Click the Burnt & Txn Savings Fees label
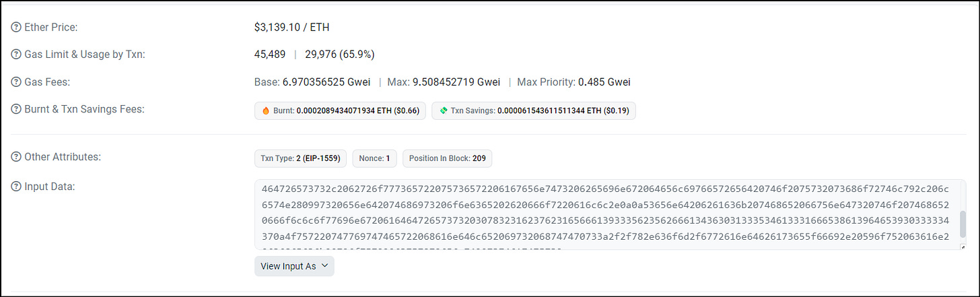This screenshot has height=297, width=980. tap(84, 109)
